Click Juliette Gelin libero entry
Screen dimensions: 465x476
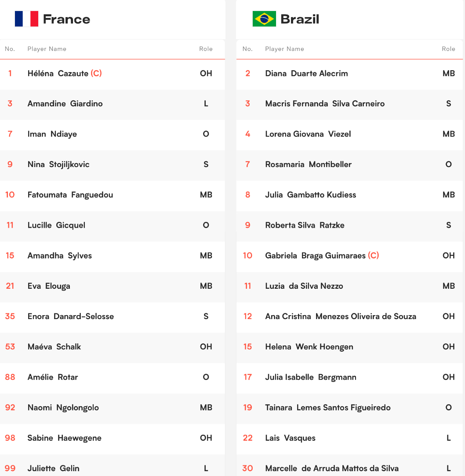point(113,465)
